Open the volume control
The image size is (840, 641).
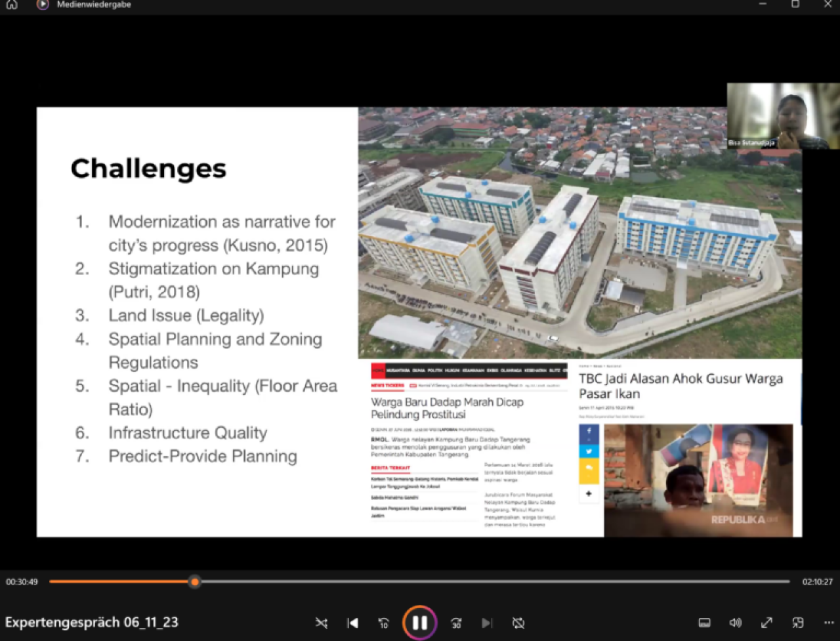(x=735, y=623)
